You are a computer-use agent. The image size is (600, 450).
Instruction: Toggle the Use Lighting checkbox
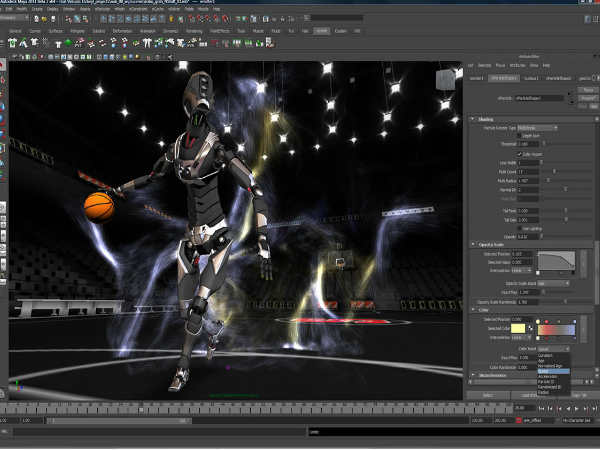(519, 228)
